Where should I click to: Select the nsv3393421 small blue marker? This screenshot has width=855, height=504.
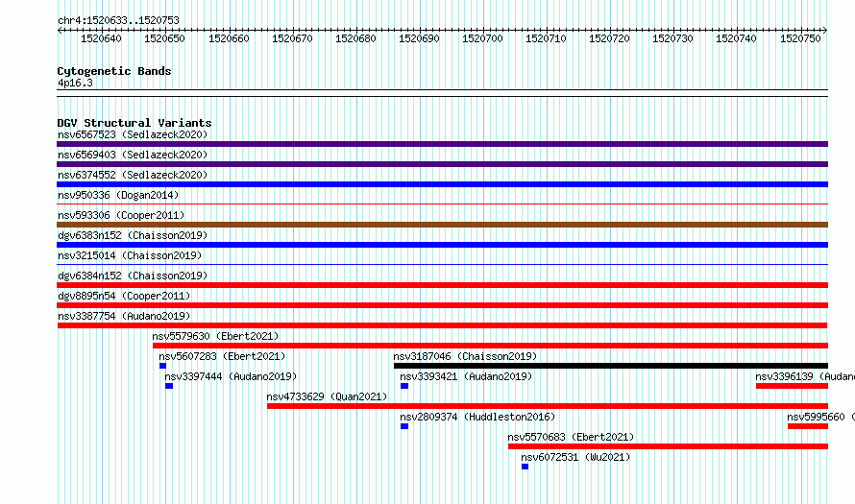(404, 386)
